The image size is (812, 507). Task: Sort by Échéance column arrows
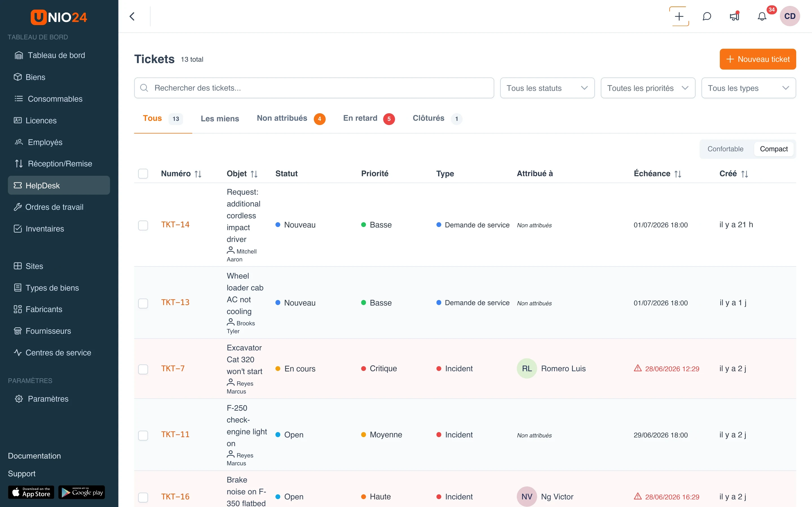tap(678, 174)
